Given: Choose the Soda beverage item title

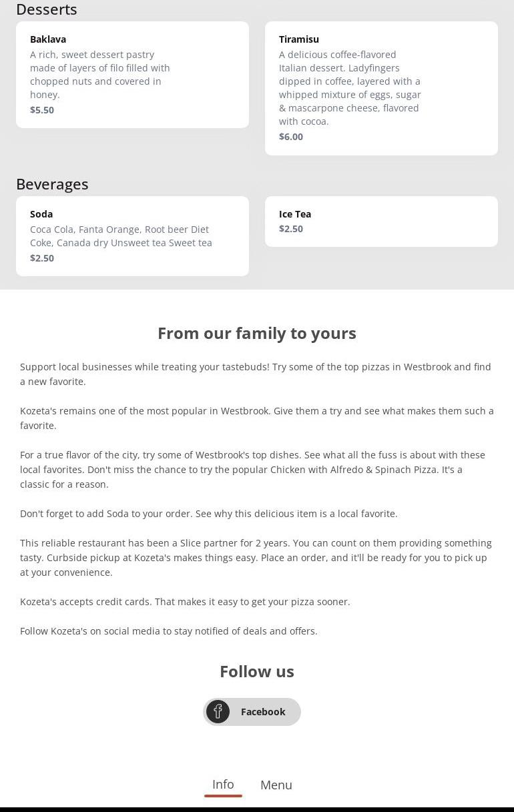Looking at the screenshot, I should coord(41,214).
